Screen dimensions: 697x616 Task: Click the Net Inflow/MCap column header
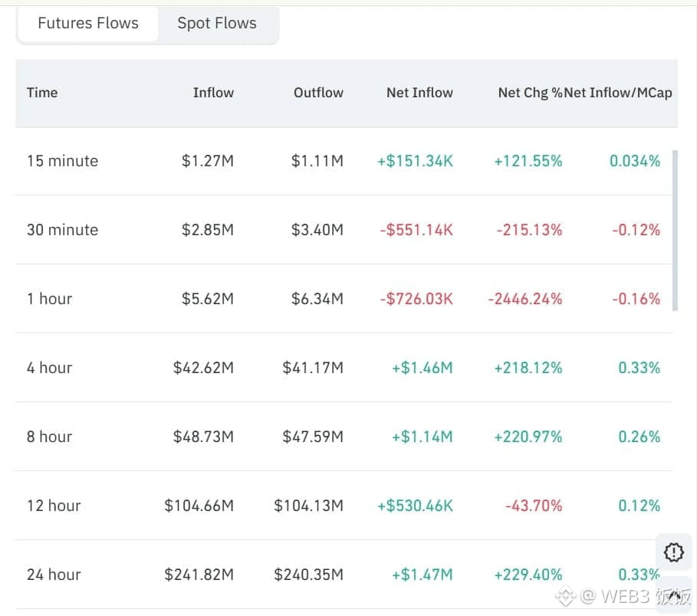[x=620, y=93]
